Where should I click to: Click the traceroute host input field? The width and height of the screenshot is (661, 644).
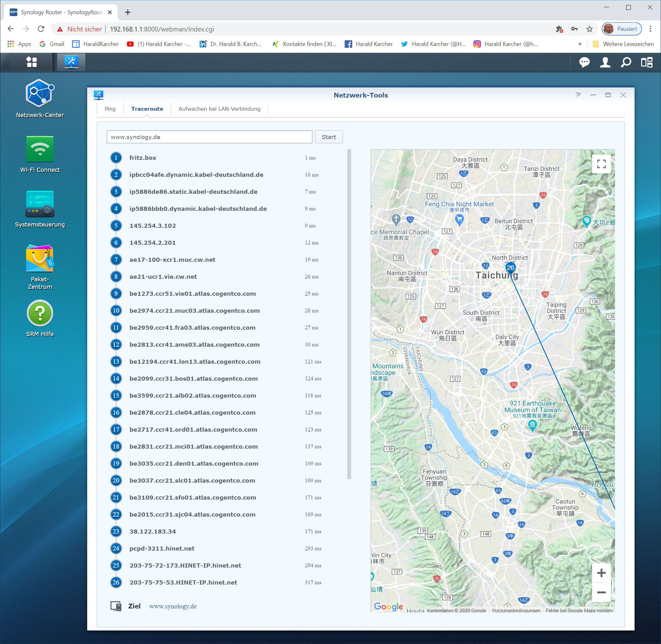pos(209,137)
